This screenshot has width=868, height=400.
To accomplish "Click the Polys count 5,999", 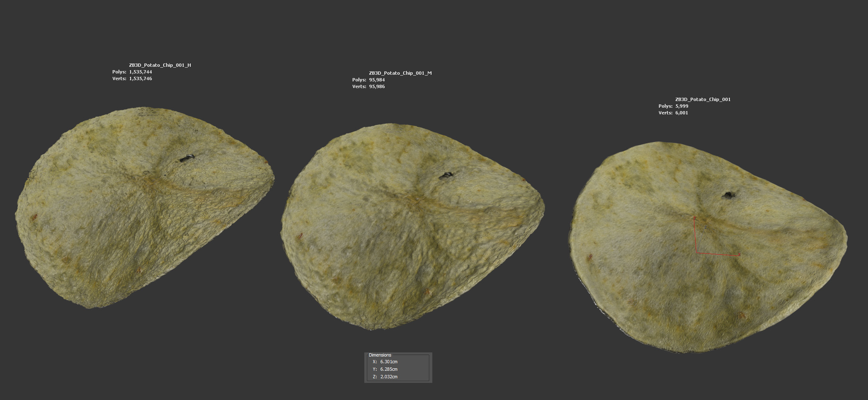I will click(x=682, y=106).
